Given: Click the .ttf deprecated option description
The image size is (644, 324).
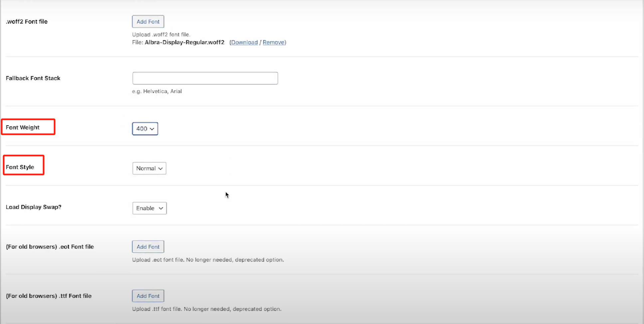Looking at the screenshot, I should pos(207,309).
